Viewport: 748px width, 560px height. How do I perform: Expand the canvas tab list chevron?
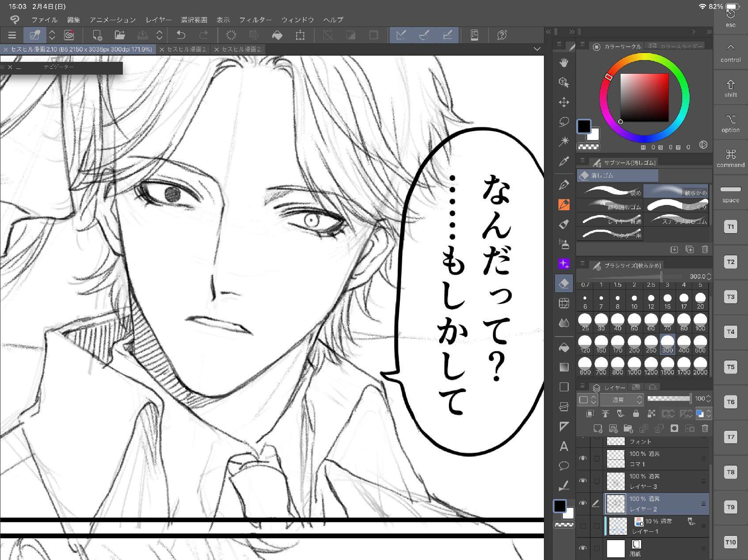[x=537, y=49]
